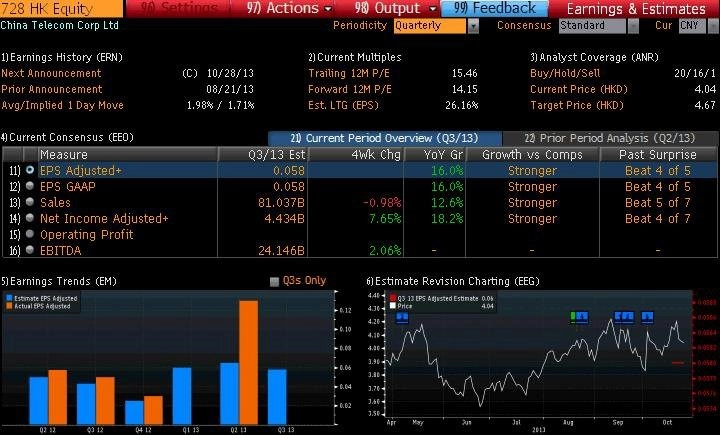Click the Growth vs Comps column header
The image size is (720, 435).
point(533,154)
